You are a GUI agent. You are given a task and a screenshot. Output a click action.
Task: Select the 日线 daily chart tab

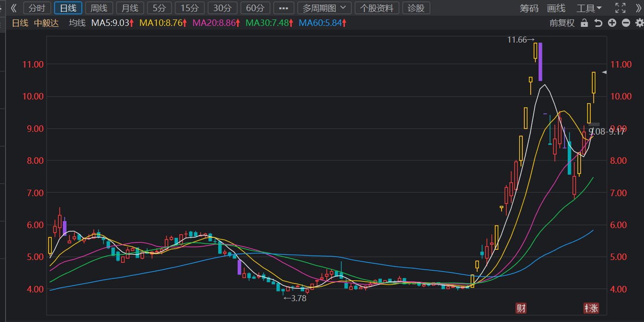point(68,8)
